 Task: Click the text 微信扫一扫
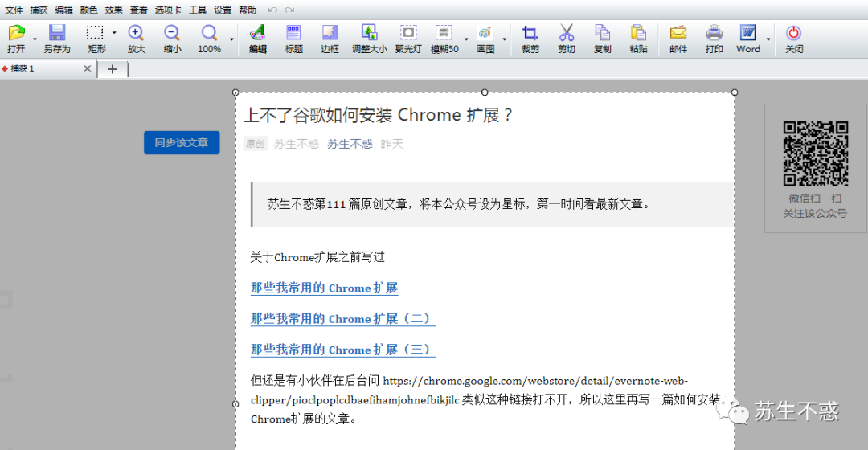pos(816,198)
